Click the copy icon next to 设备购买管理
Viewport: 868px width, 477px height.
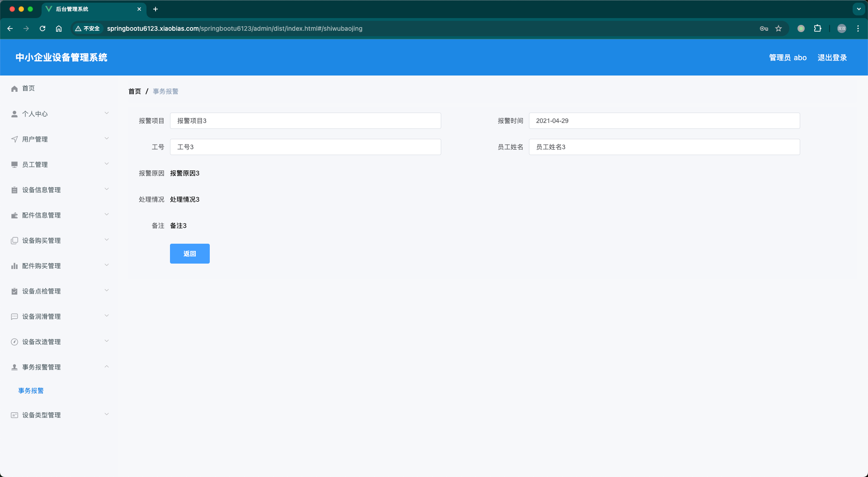click(x=14, y=241)
